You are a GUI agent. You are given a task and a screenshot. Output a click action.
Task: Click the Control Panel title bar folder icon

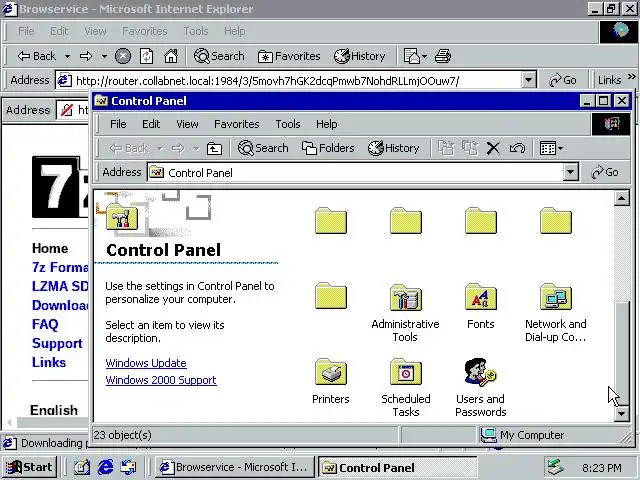point(101,101)
